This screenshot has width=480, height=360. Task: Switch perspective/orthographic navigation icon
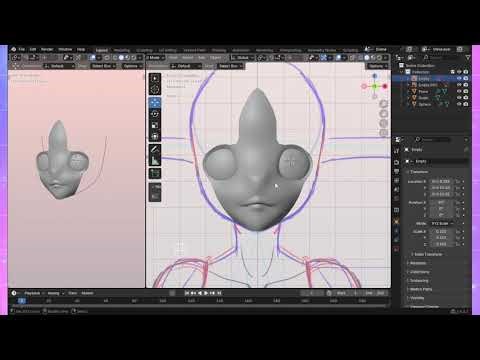click(384, 133)
